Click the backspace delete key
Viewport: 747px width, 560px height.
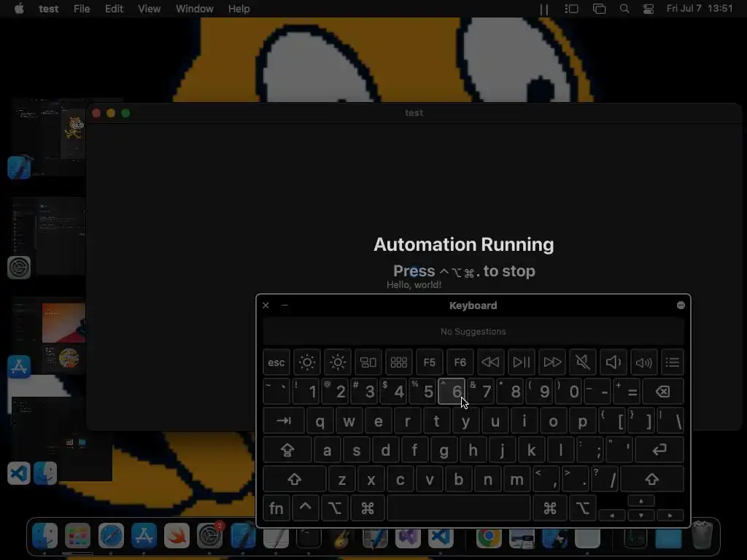663,392
